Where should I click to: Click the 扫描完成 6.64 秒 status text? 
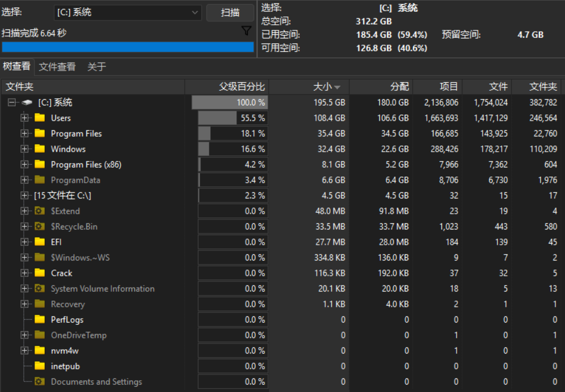pos(34,33)
